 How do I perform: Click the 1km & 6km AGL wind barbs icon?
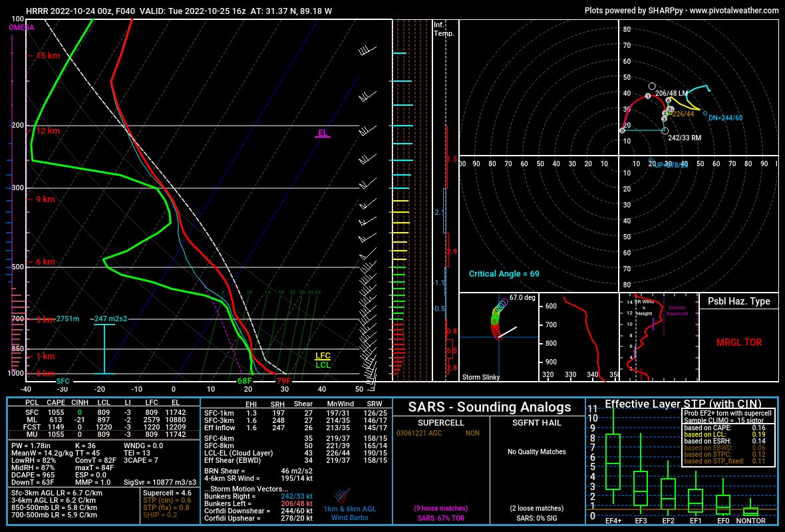click(342, 497)
